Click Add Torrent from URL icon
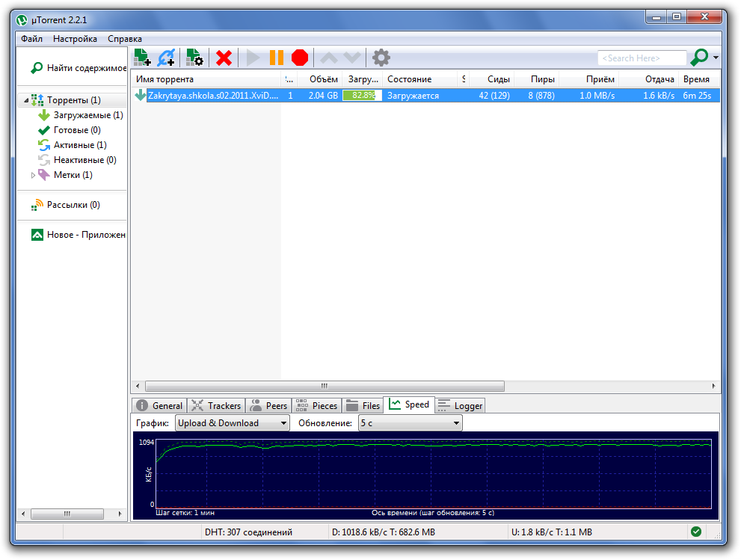This screenshot has width=741, height=560. (x=166, y=58)
